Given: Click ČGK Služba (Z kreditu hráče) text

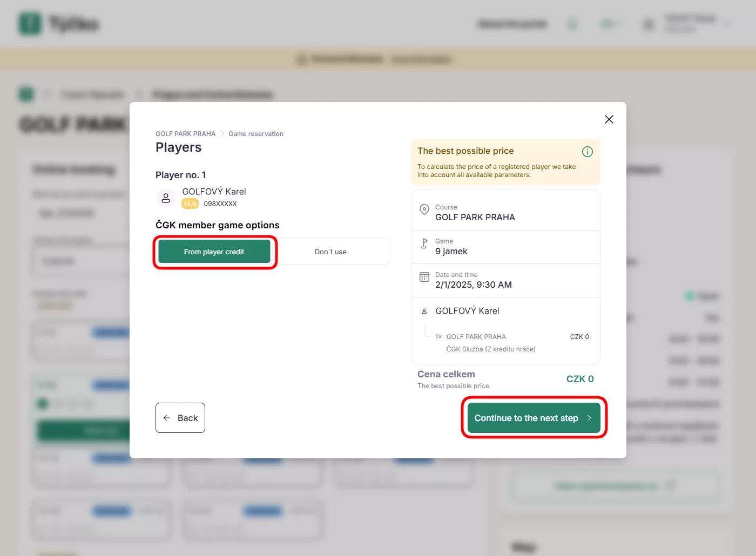Looking at the screenshot, I should 491,349.
